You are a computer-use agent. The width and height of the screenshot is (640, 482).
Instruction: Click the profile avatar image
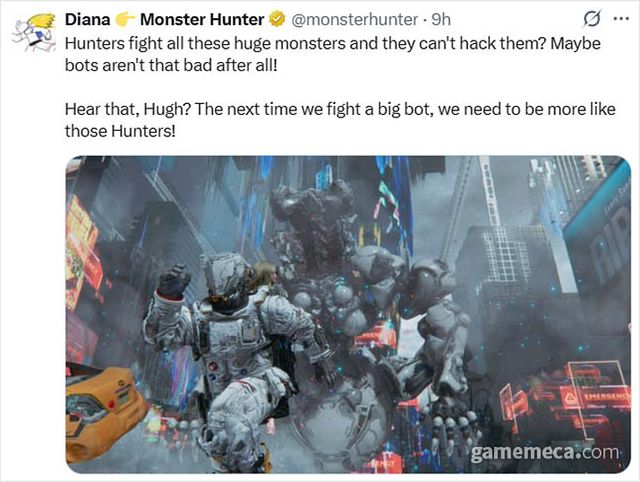click(x=34, y=33)
